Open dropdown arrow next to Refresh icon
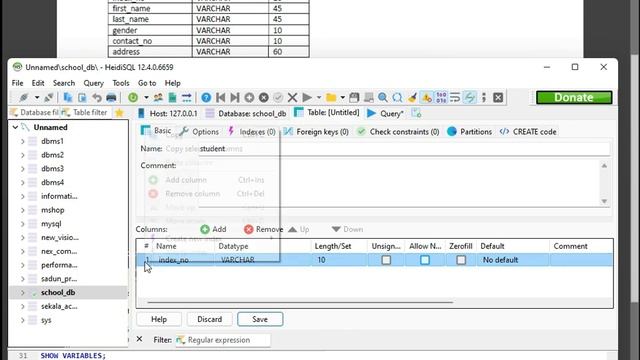 pyautogui.click(x=146, y=98)
